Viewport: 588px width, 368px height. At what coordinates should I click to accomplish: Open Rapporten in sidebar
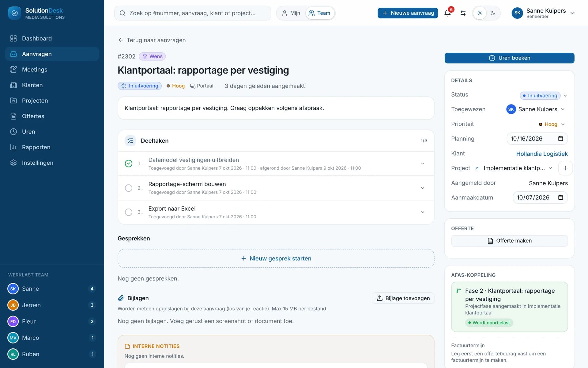point(52,147)
